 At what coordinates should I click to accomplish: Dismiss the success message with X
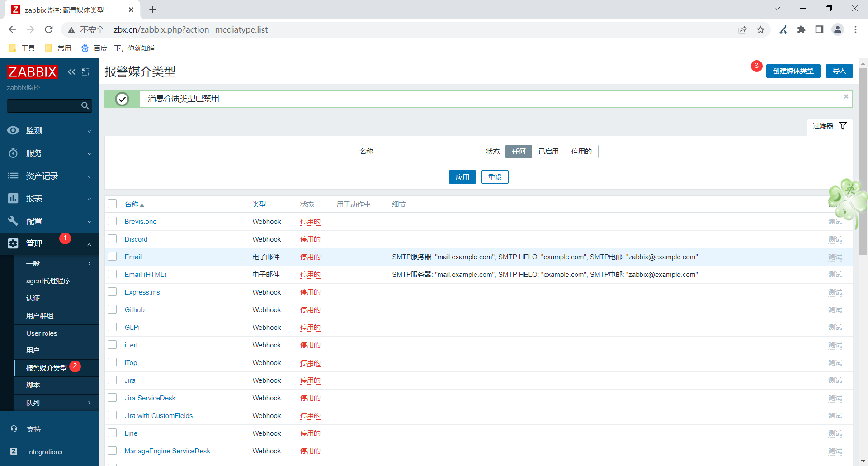coord(846,96)
